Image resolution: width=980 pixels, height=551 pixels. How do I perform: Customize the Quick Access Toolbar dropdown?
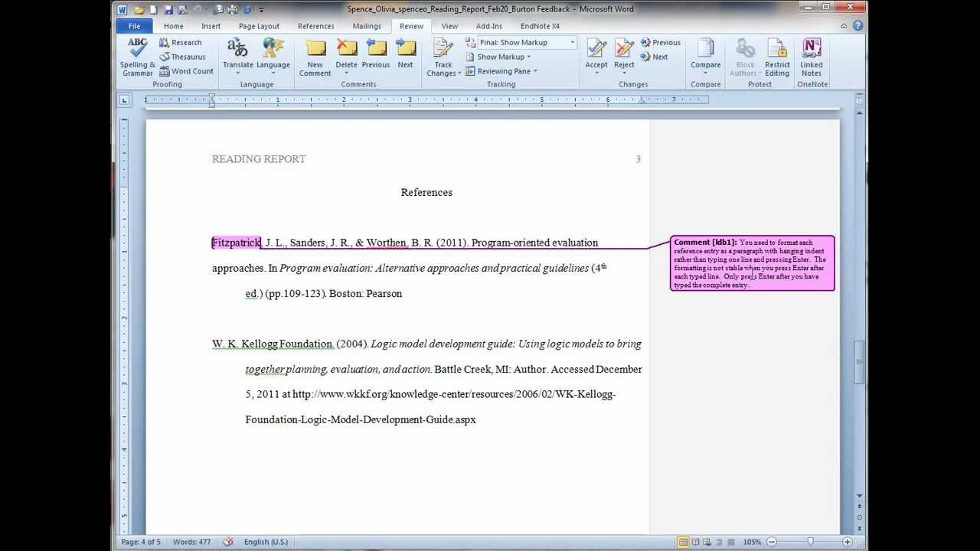tap(262, 10)
